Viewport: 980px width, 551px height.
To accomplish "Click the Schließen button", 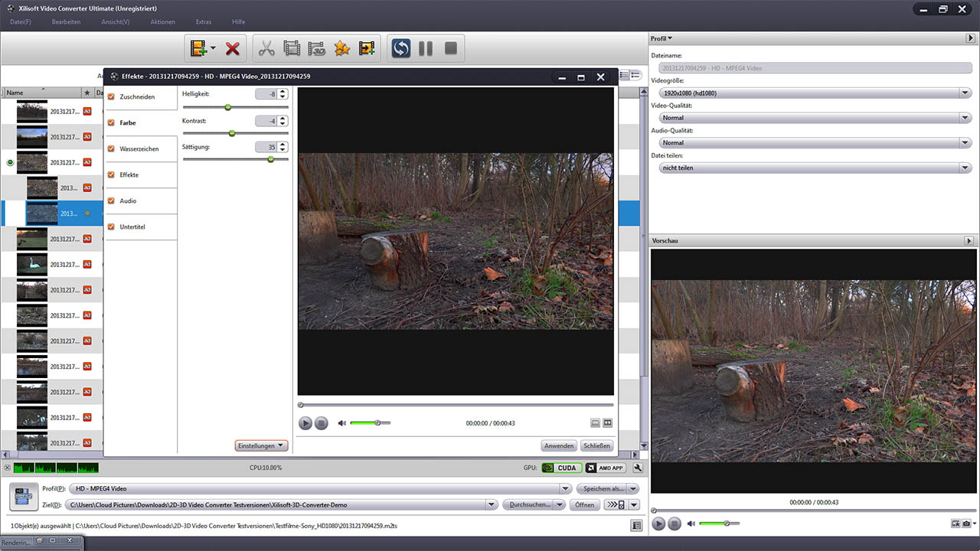I will click(x=596, y=445).
